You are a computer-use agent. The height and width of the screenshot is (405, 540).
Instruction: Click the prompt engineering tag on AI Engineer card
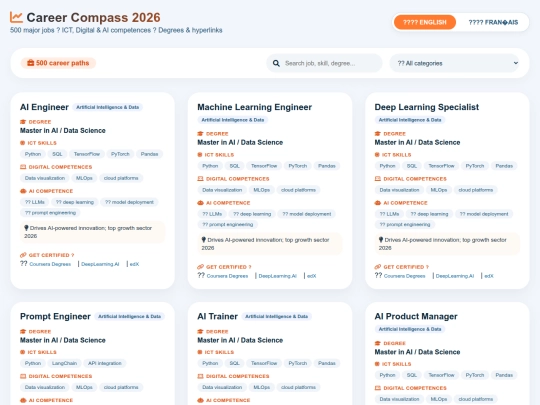click(x=50, y=213)
